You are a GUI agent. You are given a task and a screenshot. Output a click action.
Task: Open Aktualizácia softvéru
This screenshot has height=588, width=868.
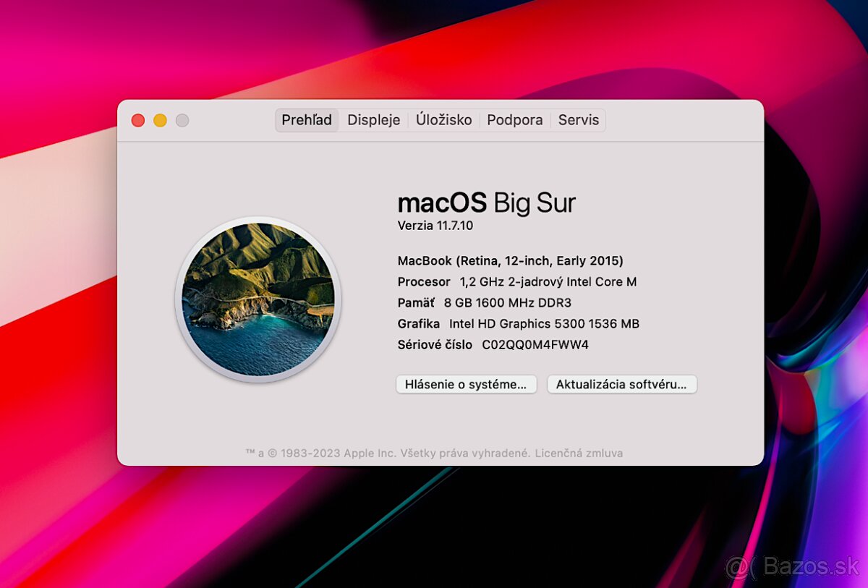click(x=621, y=384)
